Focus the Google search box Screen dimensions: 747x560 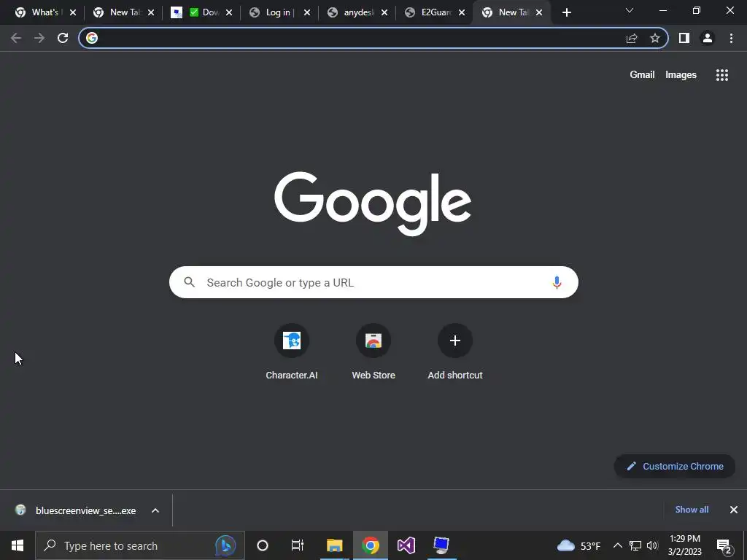point(373,282)
